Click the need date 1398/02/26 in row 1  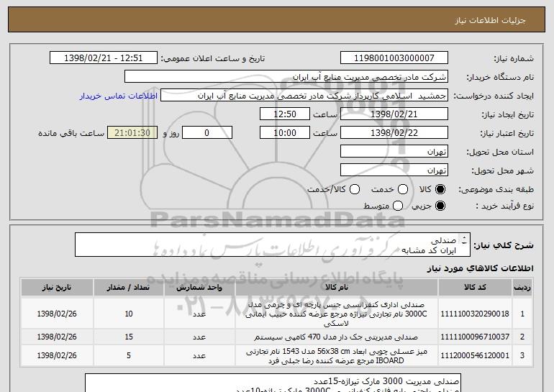click(57, 314)
